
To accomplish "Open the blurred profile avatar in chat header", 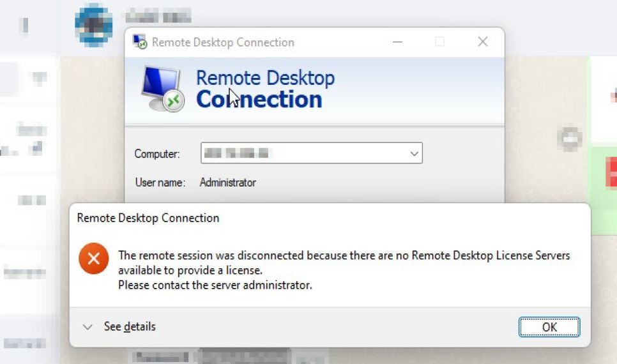I will (x=94, y=24).
